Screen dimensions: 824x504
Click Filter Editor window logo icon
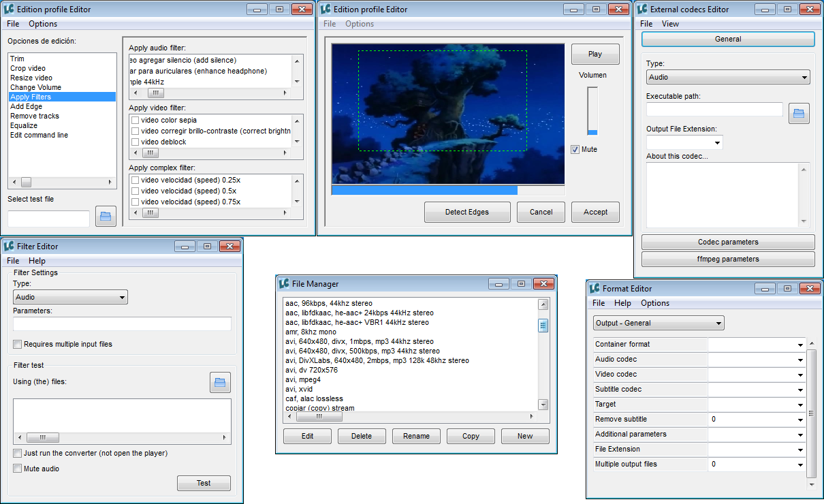(x=9, y=246)
